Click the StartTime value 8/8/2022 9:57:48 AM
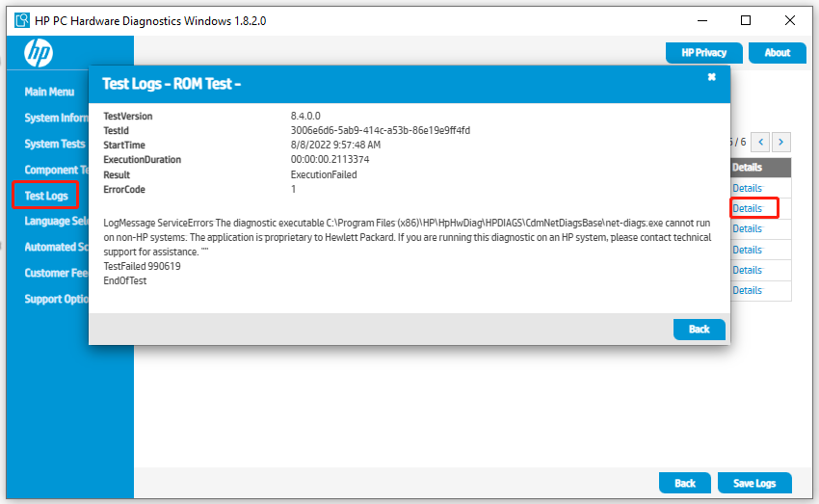 point(335,145)
